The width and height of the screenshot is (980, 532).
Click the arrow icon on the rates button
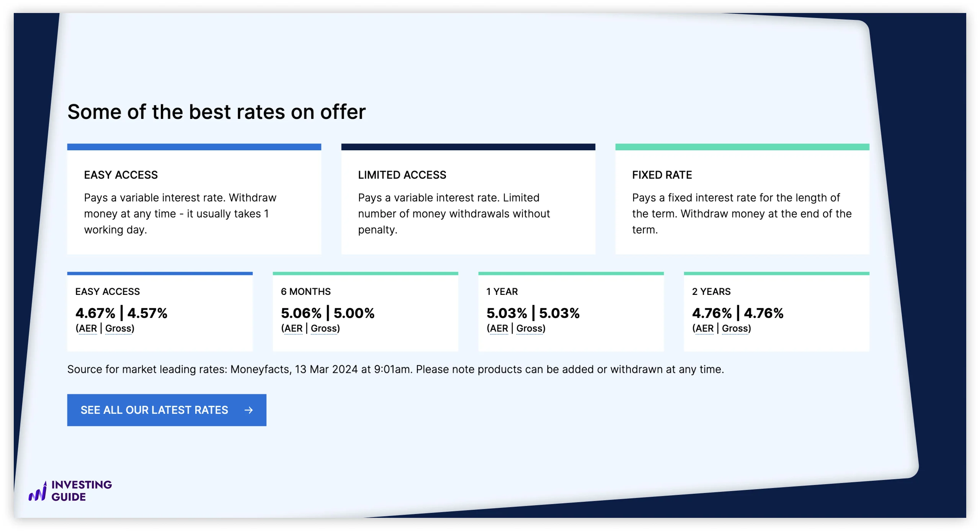248,410
